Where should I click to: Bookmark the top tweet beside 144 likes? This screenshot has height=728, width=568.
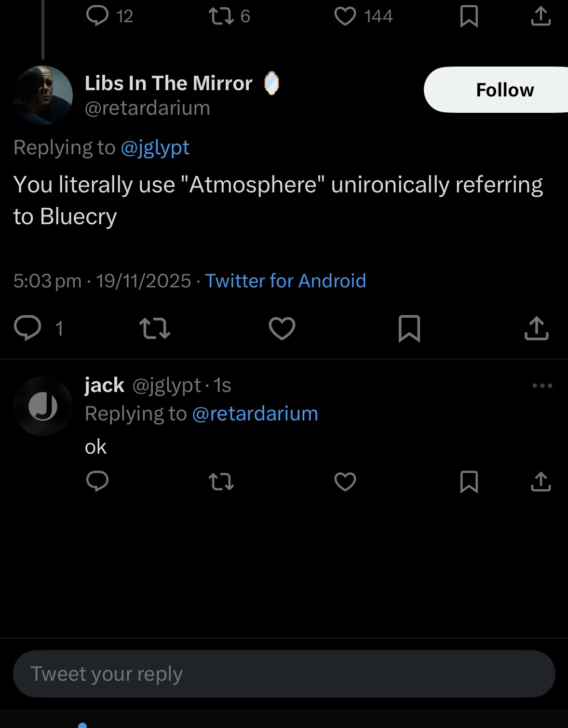pyautogui.click(x=469, y=16)
